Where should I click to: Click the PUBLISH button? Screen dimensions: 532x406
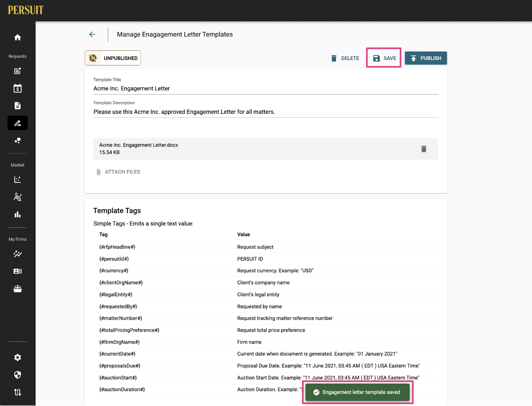426,58
